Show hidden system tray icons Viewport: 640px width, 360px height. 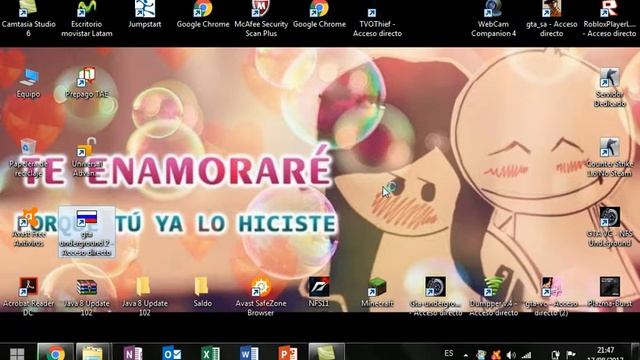click(466, 355)
